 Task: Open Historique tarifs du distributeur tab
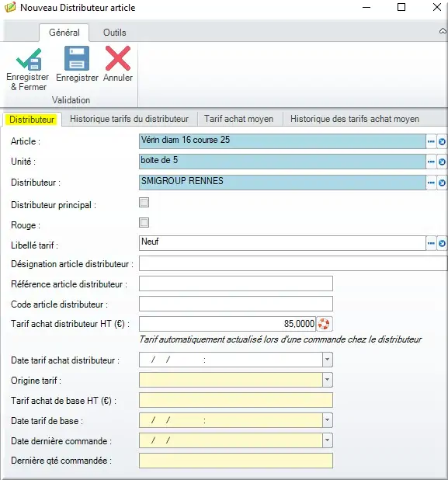coord(129,119)
